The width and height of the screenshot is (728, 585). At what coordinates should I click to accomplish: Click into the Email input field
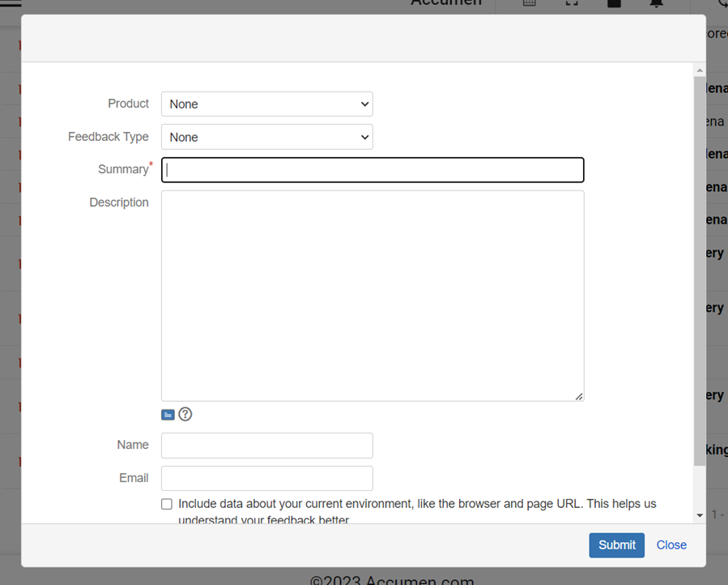(266, 479)
